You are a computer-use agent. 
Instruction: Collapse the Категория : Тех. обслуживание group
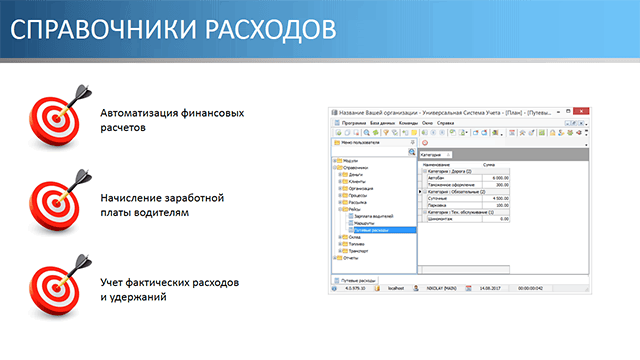point(424,212)
